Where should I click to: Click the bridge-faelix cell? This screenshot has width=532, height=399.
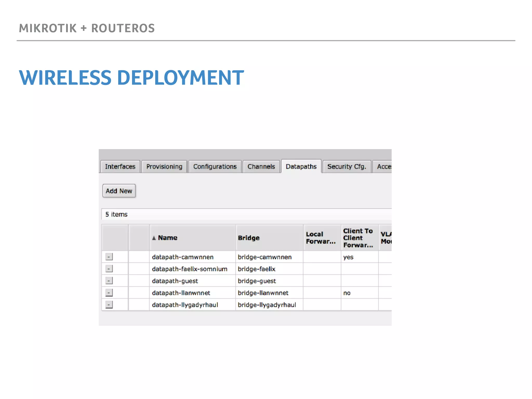click(269, 269)
